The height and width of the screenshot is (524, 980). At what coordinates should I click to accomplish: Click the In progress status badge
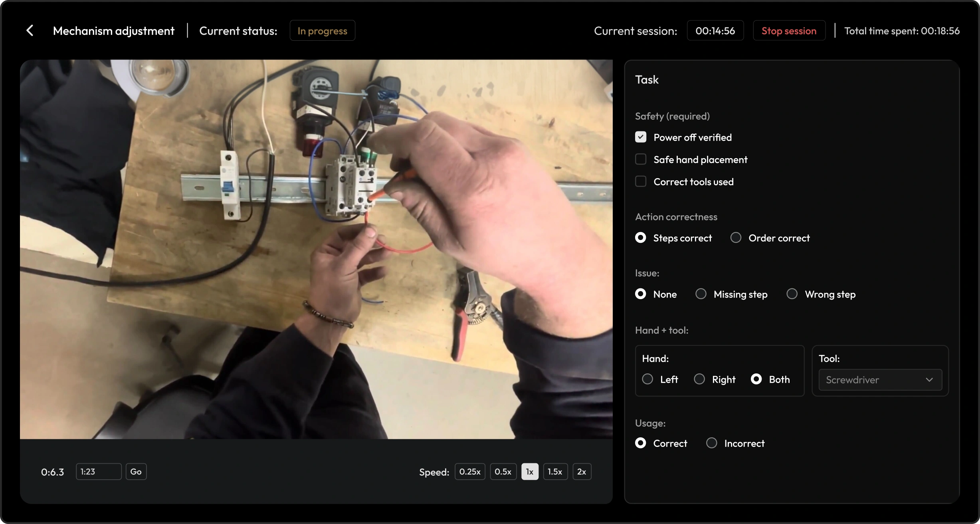coord(322,30)
